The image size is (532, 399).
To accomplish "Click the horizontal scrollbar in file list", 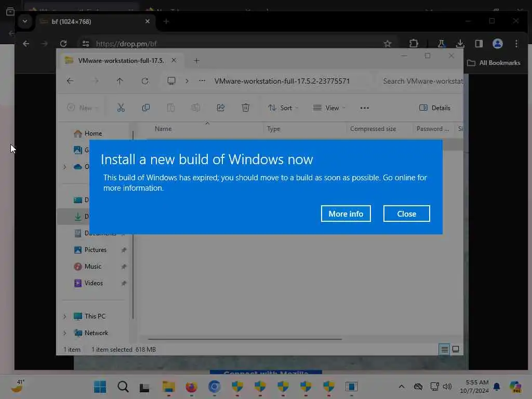I will (x=245, y=339).
